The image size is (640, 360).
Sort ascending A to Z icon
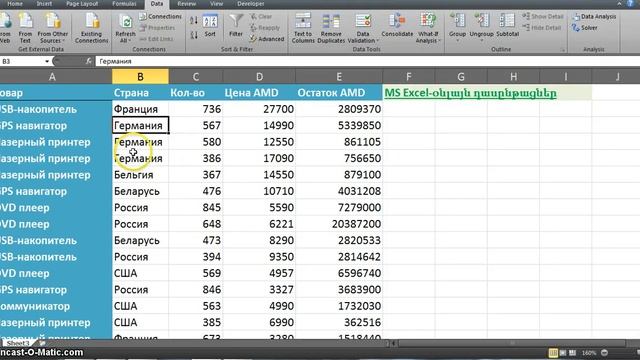(x=194, y=20)
